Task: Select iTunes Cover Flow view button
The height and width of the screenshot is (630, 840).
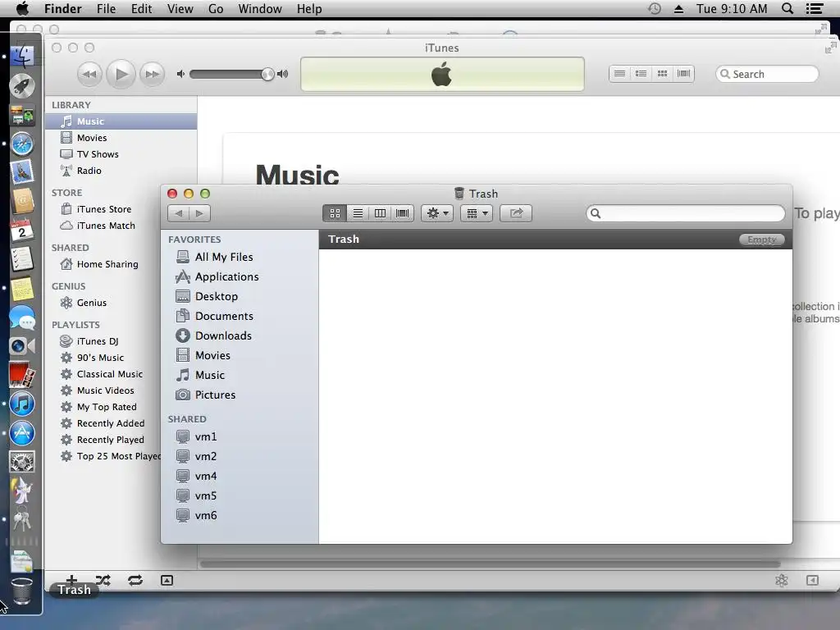Action: [683, 73]
